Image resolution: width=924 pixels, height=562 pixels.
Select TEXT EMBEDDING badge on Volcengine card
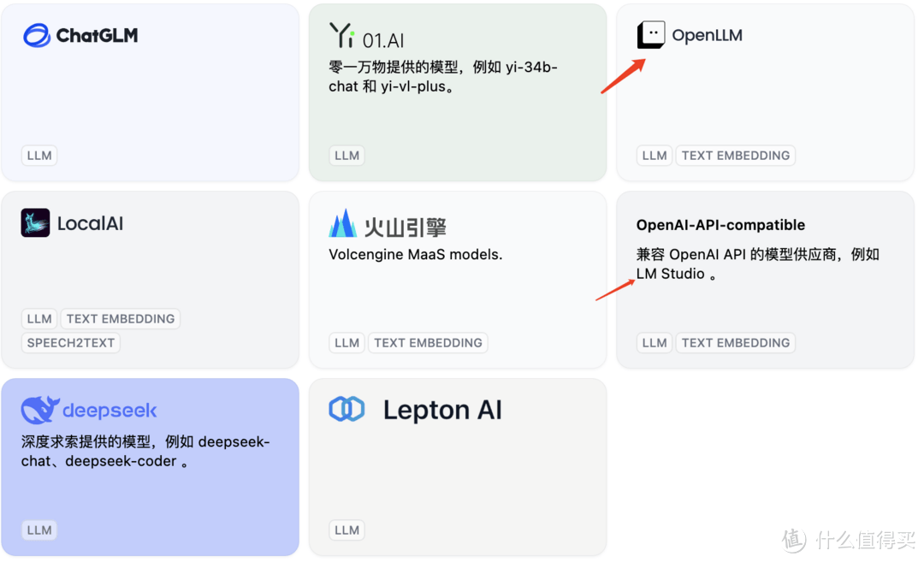[428, 342]
